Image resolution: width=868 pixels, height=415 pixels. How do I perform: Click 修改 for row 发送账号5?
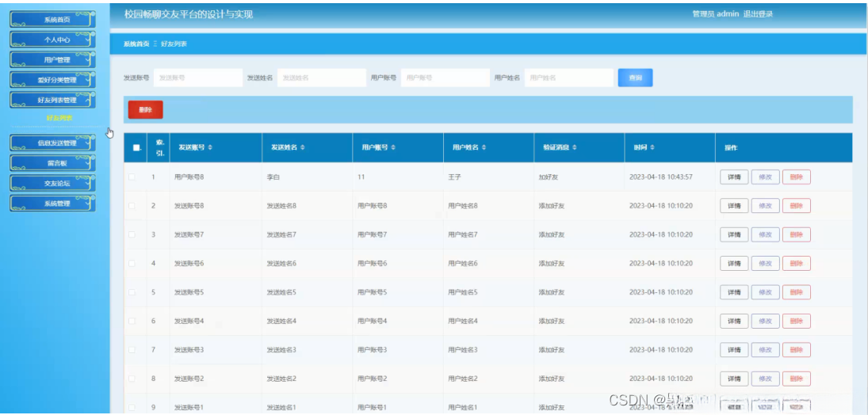765,292
